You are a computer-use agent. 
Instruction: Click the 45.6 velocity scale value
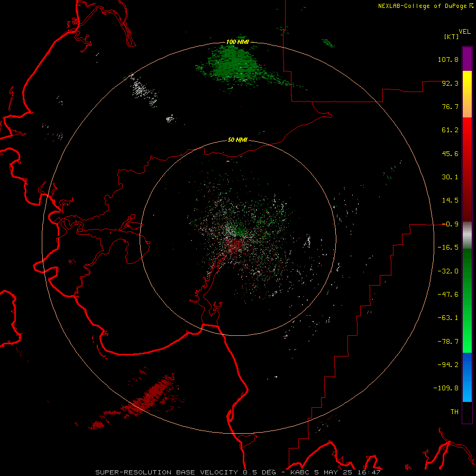pyautogui.click(x=450, y=153)
